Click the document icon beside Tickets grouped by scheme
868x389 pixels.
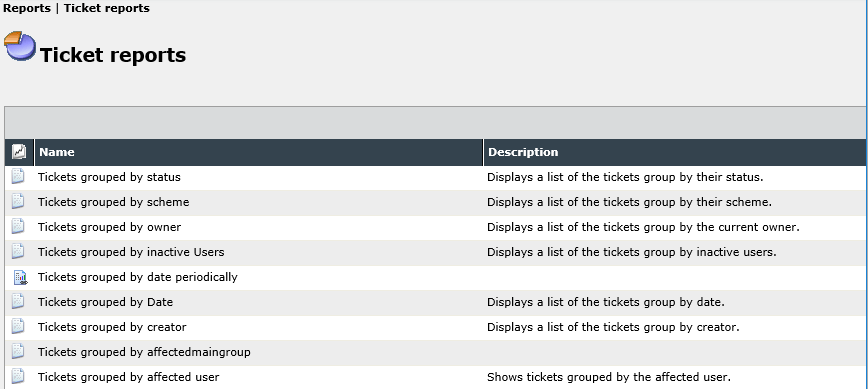[18, 202]
